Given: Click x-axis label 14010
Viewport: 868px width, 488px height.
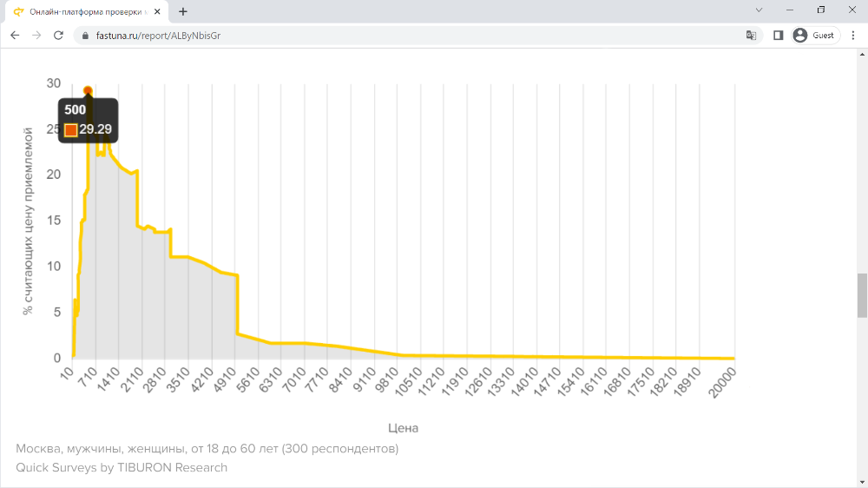Looking at the screenshot, I should (525, 382).
